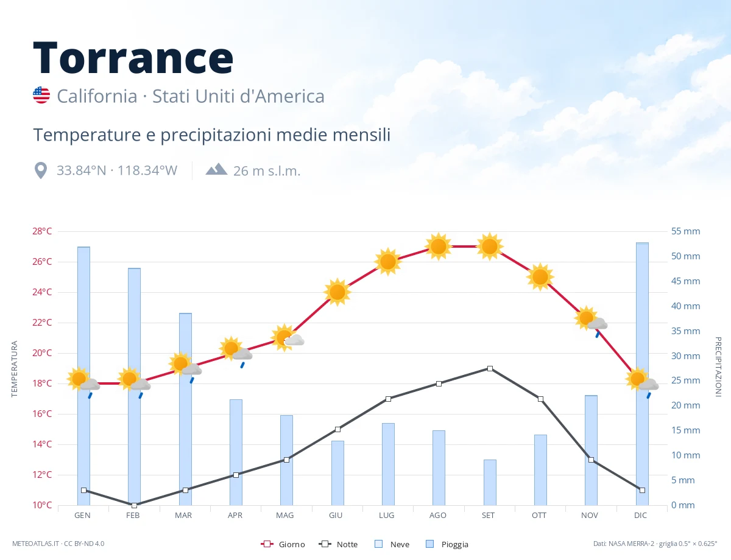Click the GIU month label
The image size is (731, 560).
(336, 515)
